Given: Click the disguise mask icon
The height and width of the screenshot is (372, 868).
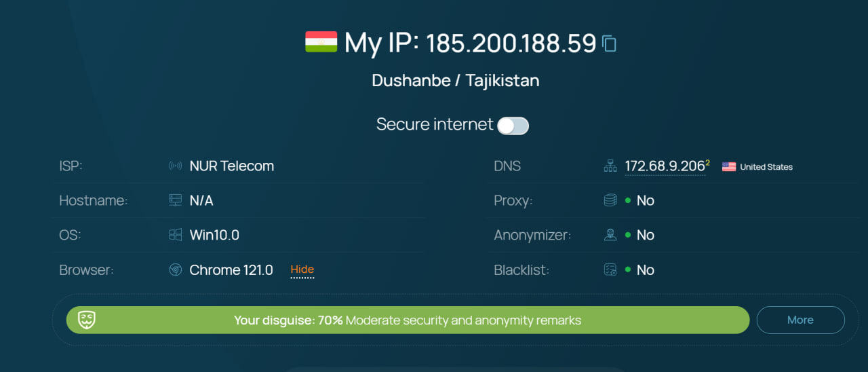Looking at the screenshot, I should [x=86, y=320].
